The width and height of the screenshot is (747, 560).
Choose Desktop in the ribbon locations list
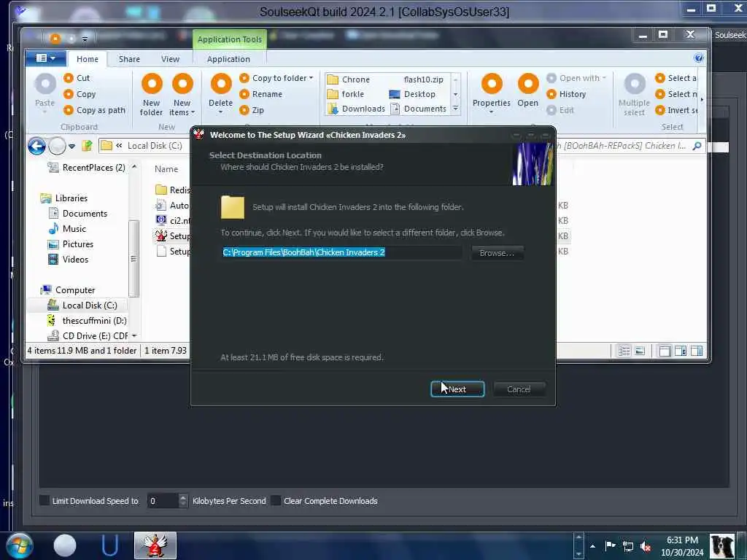click(413, 94)
